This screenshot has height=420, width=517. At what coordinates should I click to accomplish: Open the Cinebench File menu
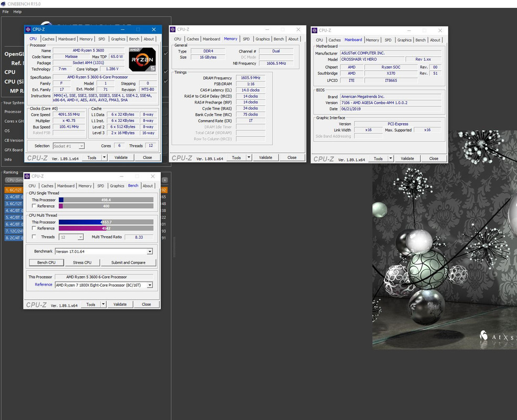6,12
